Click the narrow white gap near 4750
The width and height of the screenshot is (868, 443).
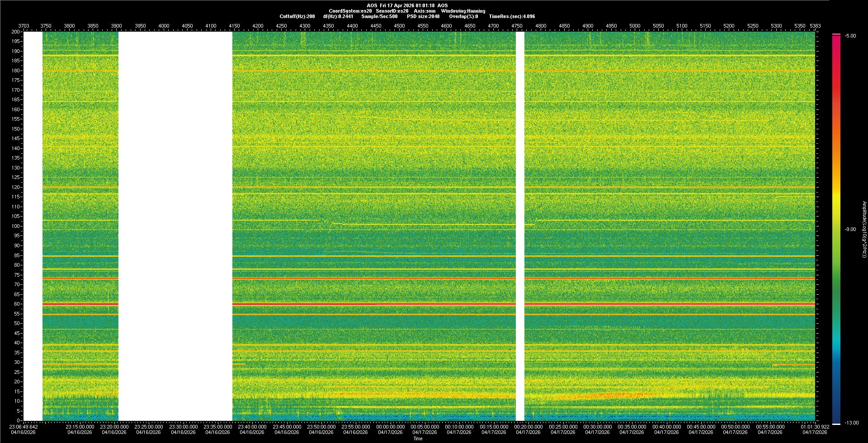520,226
